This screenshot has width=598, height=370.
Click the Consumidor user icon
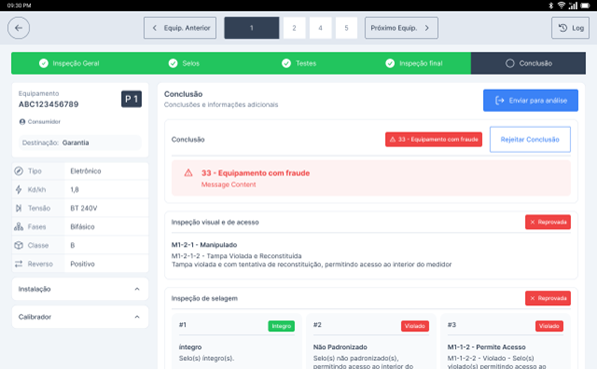tap(22, 122)
